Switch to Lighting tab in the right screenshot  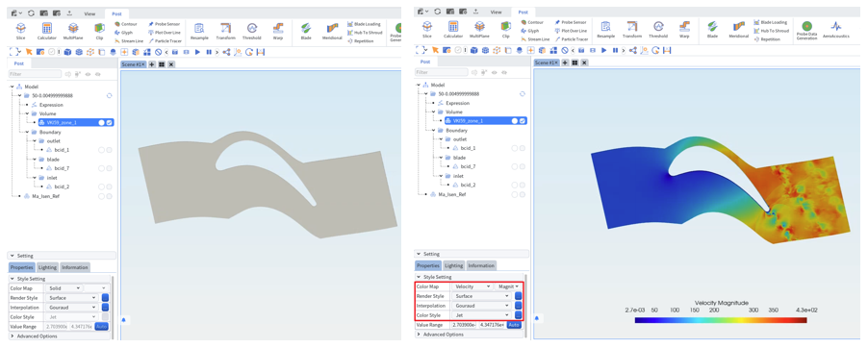(454, 265)
